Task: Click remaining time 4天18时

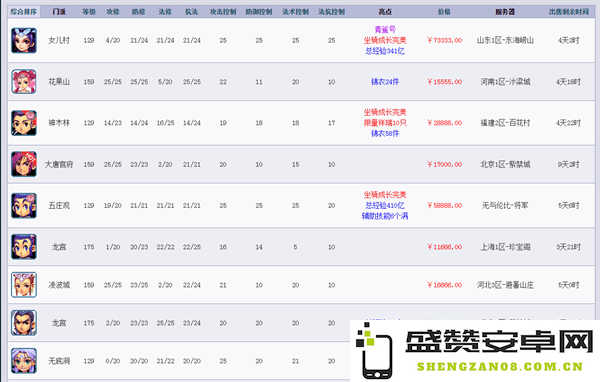Action: tap(569, 82)
